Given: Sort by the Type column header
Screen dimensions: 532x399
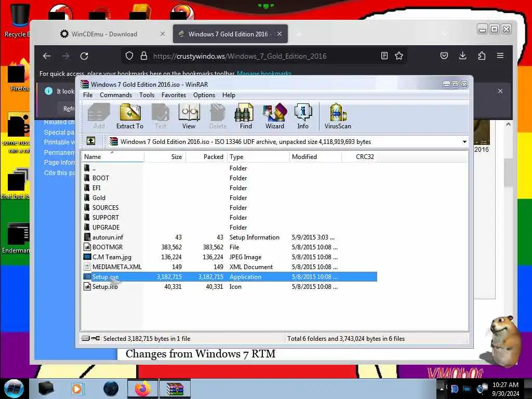Looking at the screenshot, I should click(258, 157).
